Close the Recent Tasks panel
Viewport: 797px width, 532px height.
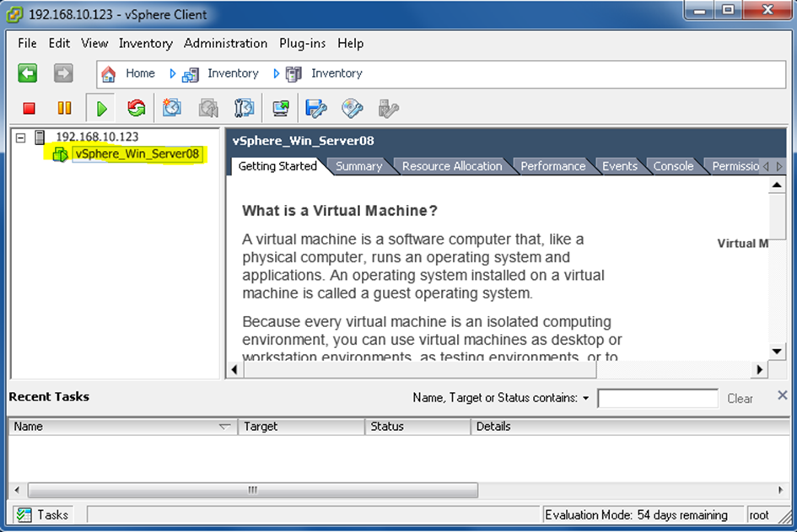tap(783, 395)
